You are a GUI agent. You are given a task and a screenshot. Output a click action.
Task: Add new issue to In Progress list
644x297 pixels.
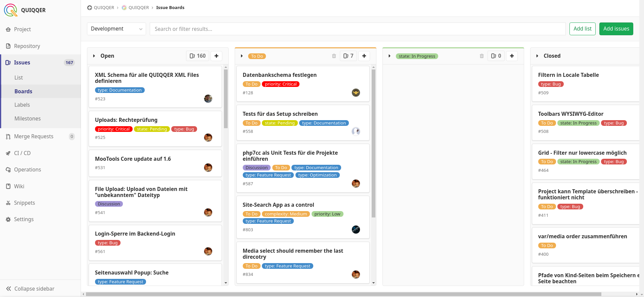click(x=512, y=56)
